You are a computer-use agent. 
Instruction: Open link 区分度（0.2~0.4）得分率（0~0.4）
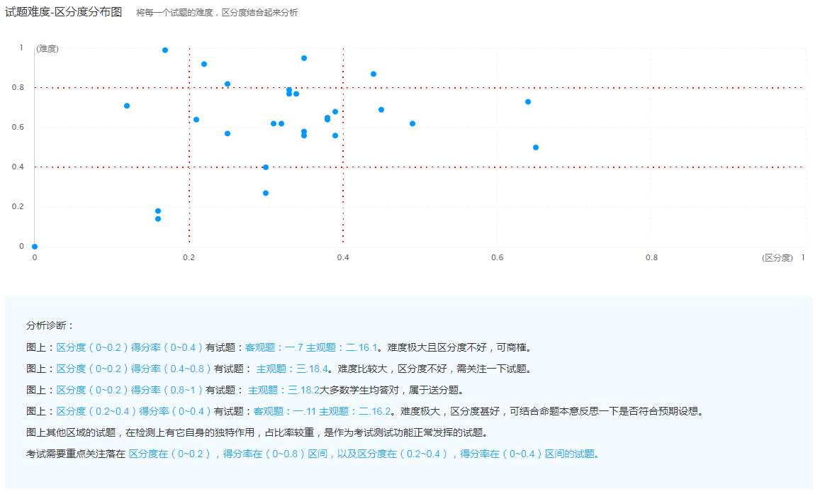(x=134, y=411)
